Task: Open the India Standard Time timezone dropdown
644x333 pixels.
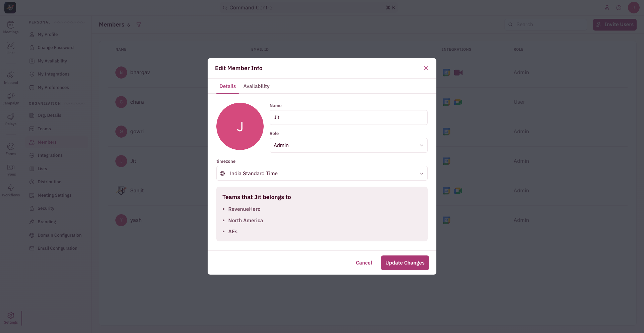Action: pyautogui.click(x=322, y=174)
